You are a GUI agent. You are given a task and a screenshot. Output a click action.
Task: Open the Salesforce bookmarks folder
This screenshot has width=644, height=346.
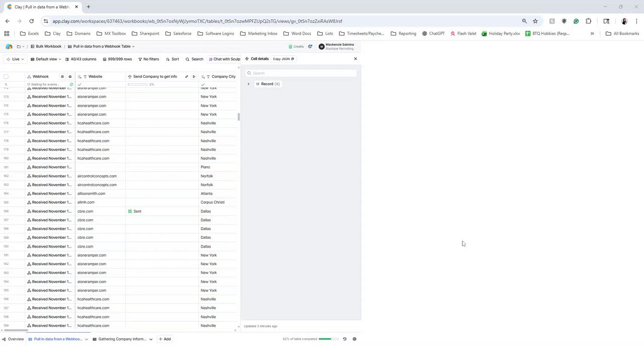coord(178,34)
